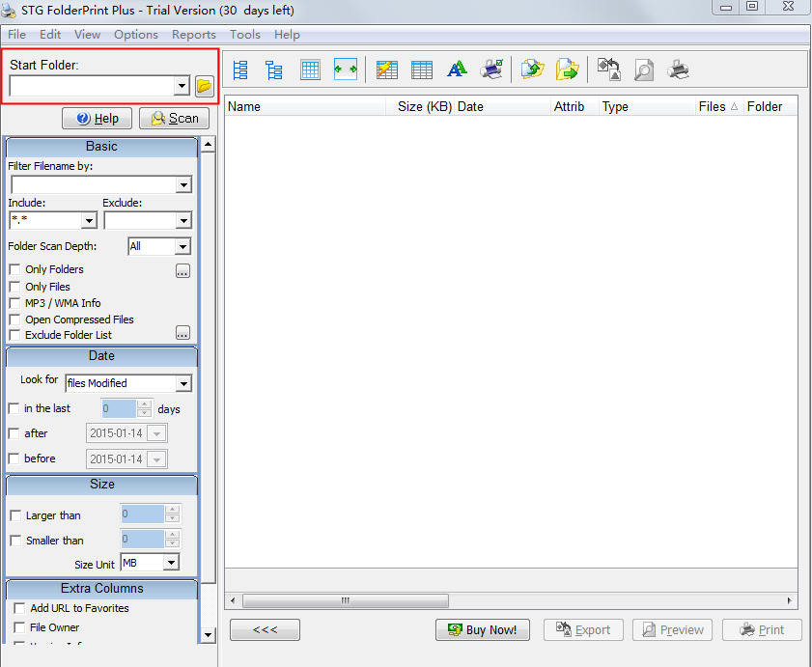Open the Exclude pattern dropdown
The width and height of the screenshot is (812, 667).
[x=183, y=221]
